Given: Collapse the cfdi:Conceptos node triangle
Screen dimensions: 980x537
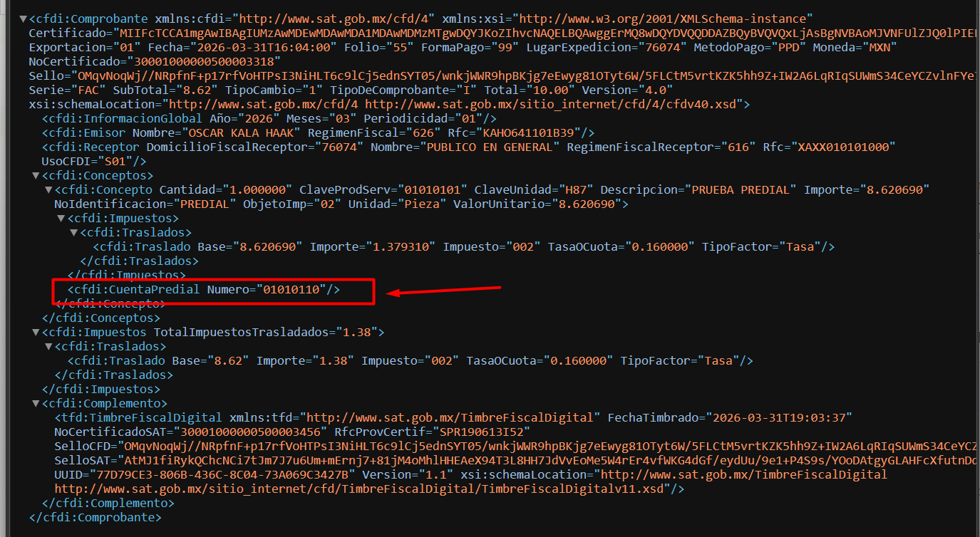Looking at the screenshot, I should click(36, 175).
